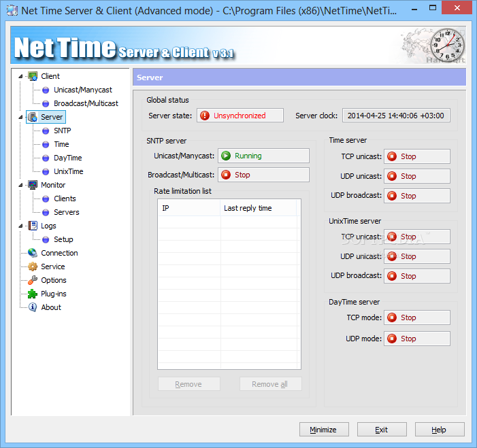Click the blue bullet beside SNTP
This screenshot has width=477, height=448.
click(x=46, y=131)
